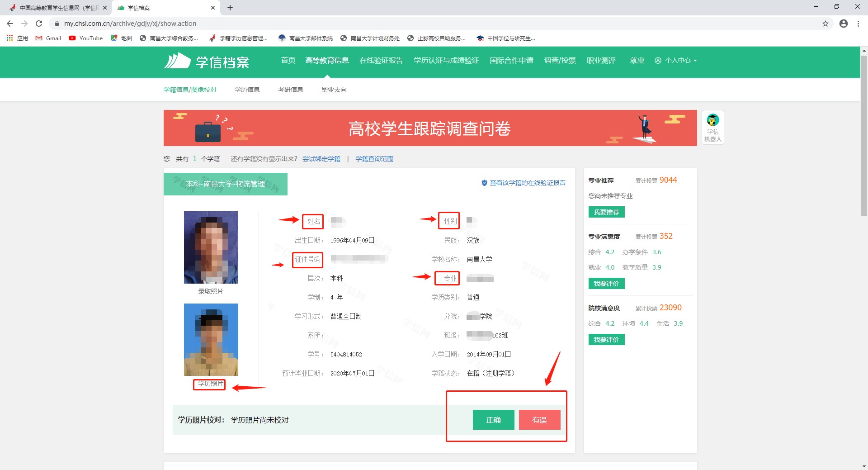
Task: Click the page vertical scrollbar
Action: coord(864,136)
